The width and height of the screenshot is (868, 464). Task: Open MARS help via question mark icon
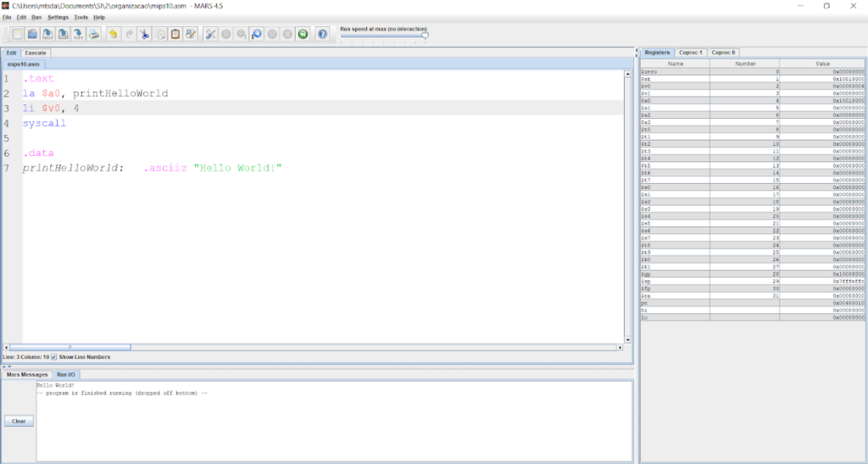pos(322,34)
